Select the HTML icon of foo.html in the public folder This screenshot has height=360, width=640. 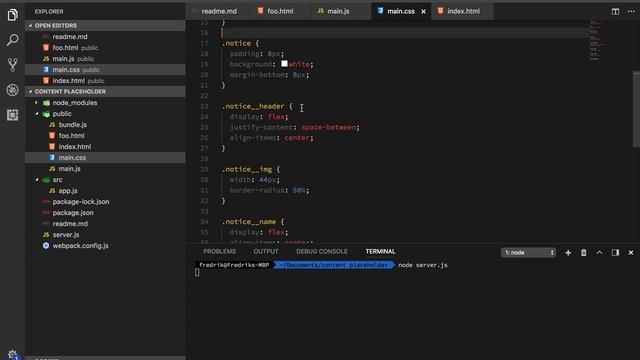click(x=52, y=136)
